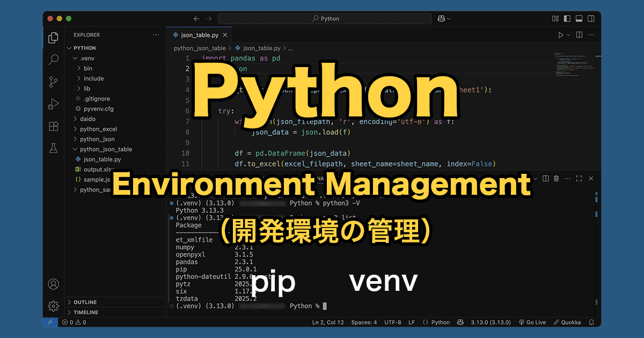644x338 pixels.
Task: Split the terminal panel
Action: point(545,178)
